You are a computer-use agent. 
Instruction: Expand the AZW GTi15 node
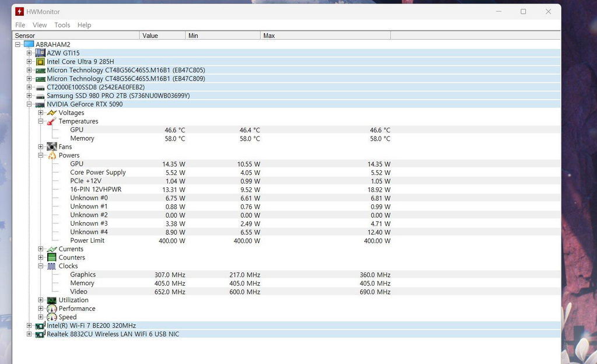click(x=29, y=52)
